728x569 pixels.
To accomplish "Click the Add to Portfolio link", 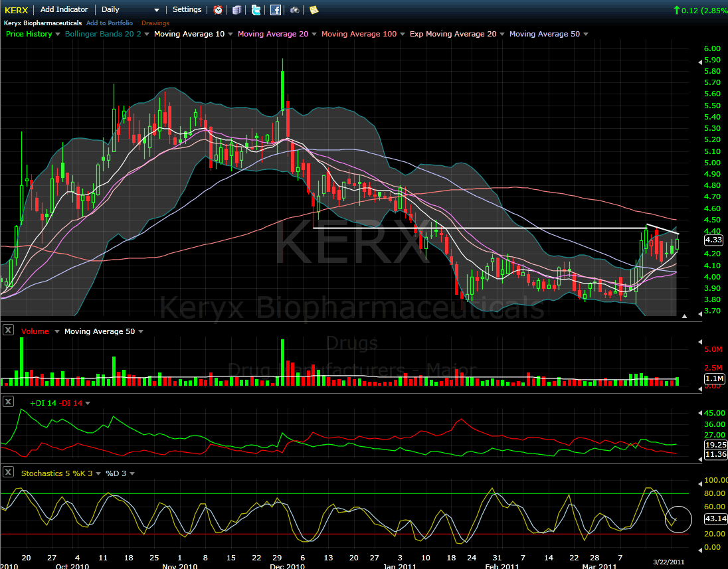I will [110, 23].
